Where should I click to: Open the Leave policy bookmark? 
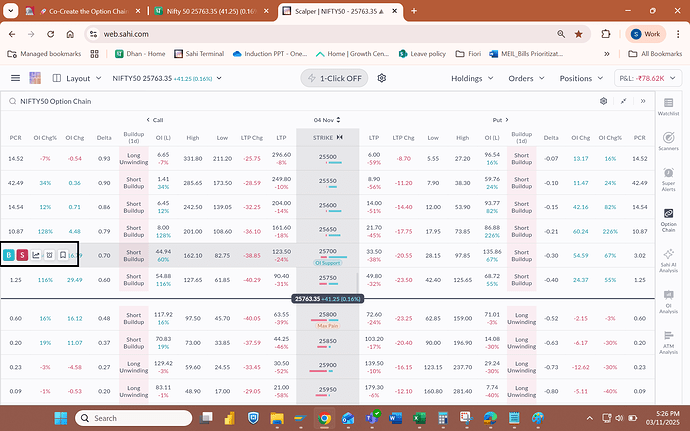tap(422, 54)
